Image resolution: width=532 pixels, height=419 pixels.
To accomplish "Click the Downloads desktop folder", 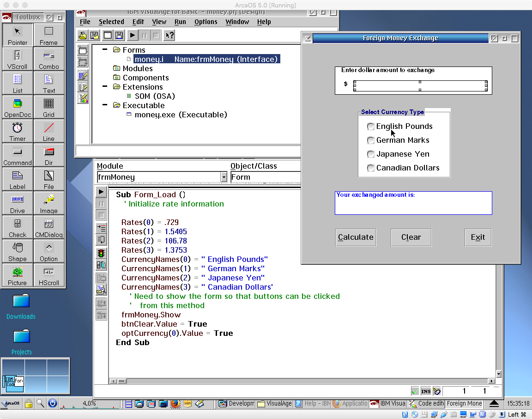I will pyautogui.click(x=21, y=307).
